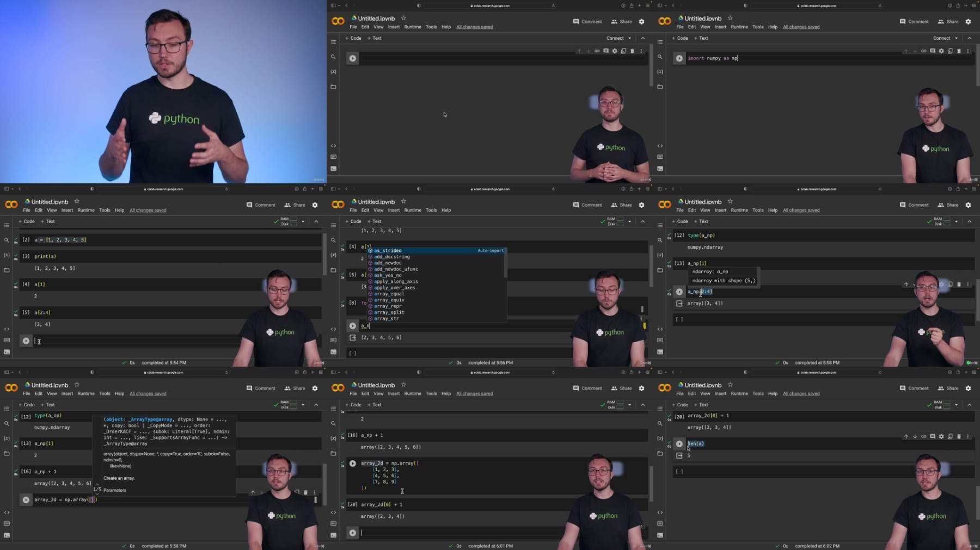Image resolution: width=980 pixels, height=550 pixels.
Task: Open table of contents icon in blank notebook sidebar
Action: click(333, 42)
